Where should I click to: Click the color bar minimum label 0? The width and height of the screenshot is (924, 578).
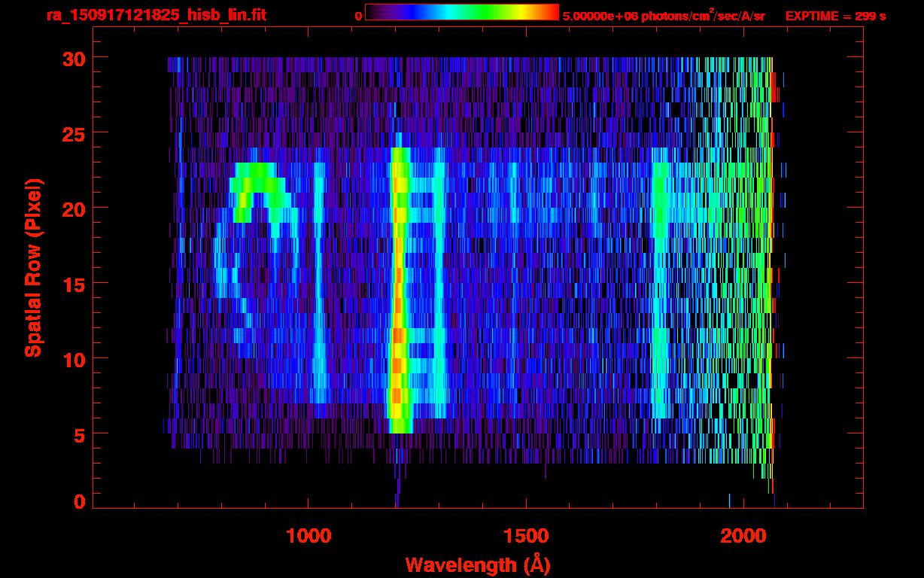[x=359, y=16]
